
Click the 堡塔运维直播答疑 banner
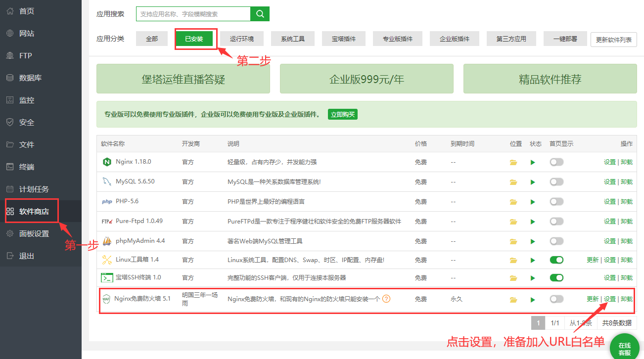pyautogui.click(x=183, y=79)
